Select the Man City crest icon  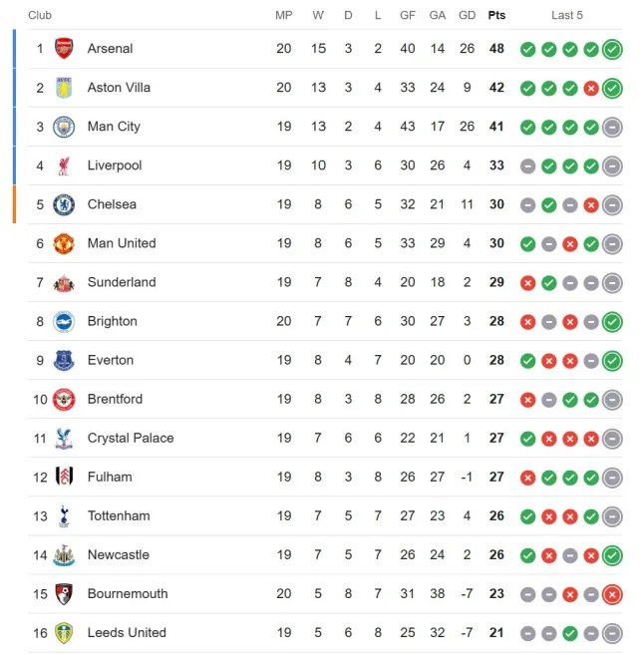[x=64, y=127]
